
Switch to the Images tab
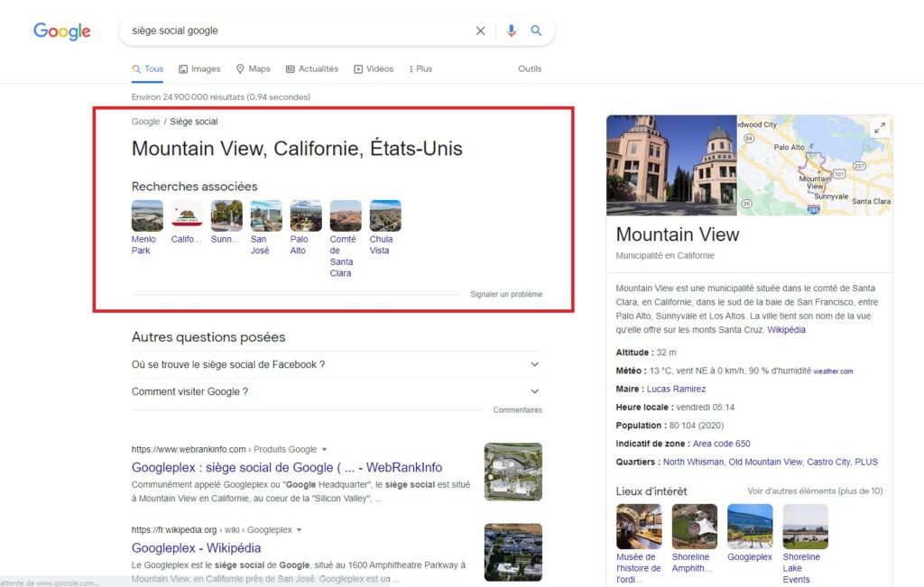point(199,69)
